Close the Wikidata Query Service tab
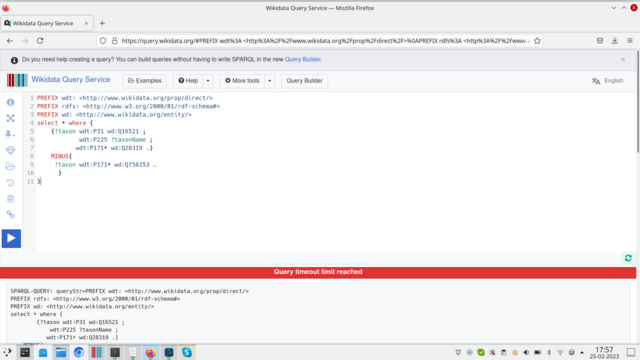The width and height of the screenshot is (640, 360). [86, 23]
